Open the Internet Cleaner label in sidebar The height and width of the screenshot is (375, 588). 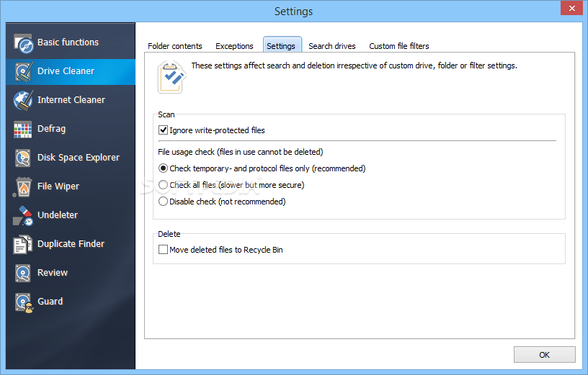pos(71,100)
